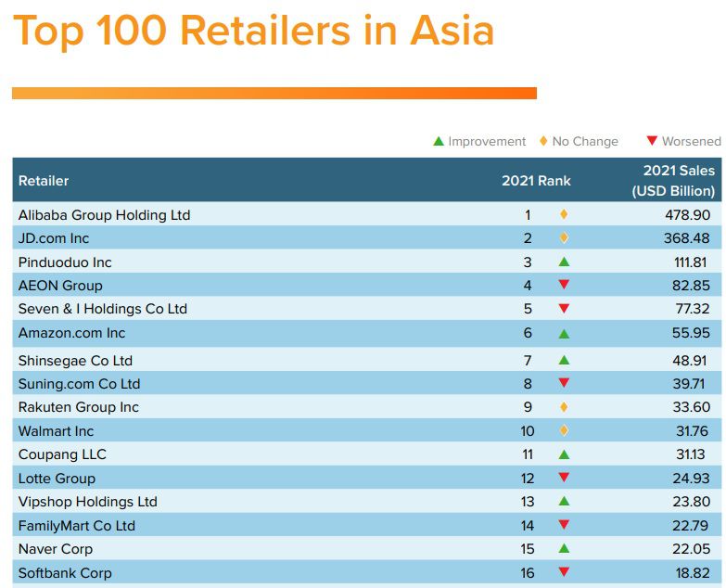Click the 2021 Sales (USD Billion) header
The height and width of the screenshot is (588, 726).
[x=674, y=181]
